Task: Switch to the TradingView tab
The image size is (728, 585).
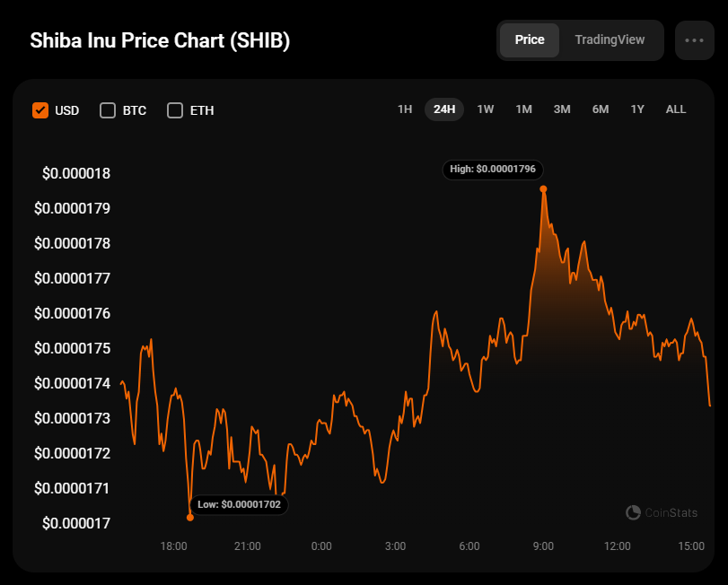Action: click(x=610, y=40)
